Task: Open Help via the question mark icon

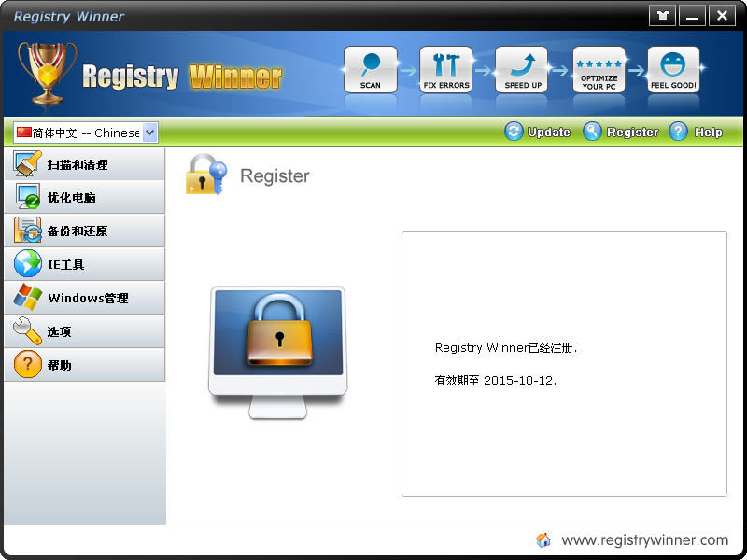Action: [678, 131]
